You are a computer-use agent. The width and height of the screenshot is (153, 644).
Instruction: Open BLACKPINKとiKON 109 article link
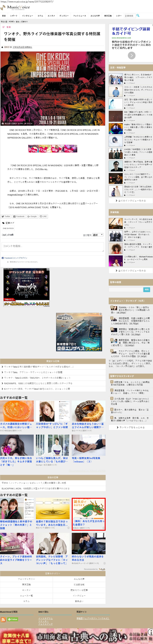pos(36,489)
